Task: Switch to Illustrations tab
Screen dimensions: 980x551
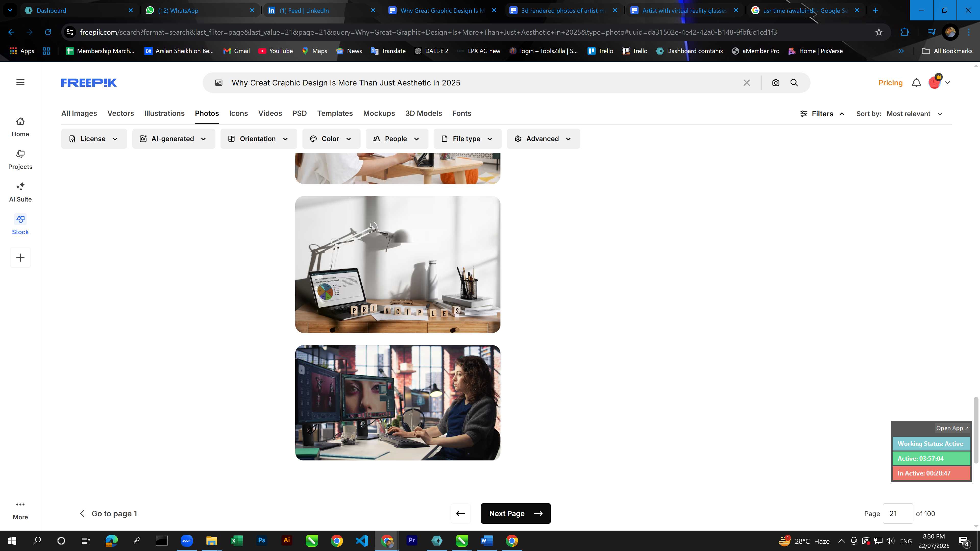Action: (x=164, y=113)
